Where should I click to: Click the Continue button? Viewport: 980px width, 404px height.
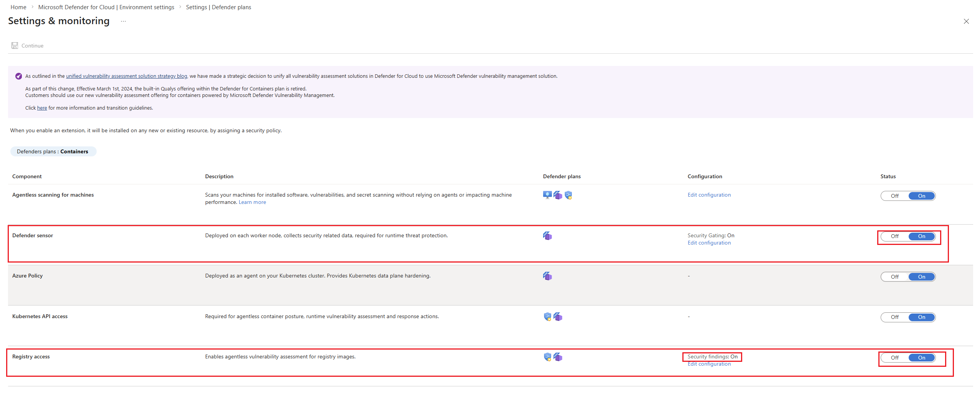(28, 46)
